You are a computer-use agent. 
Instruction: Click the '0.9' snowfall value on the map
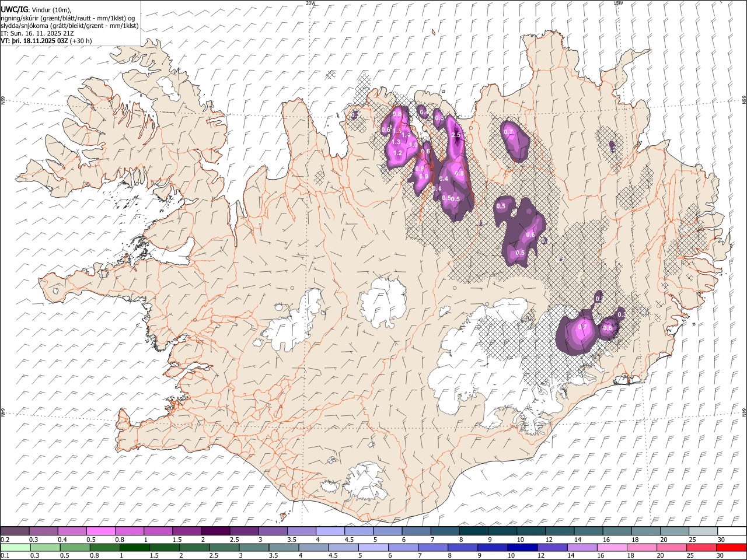coord(424,176)
